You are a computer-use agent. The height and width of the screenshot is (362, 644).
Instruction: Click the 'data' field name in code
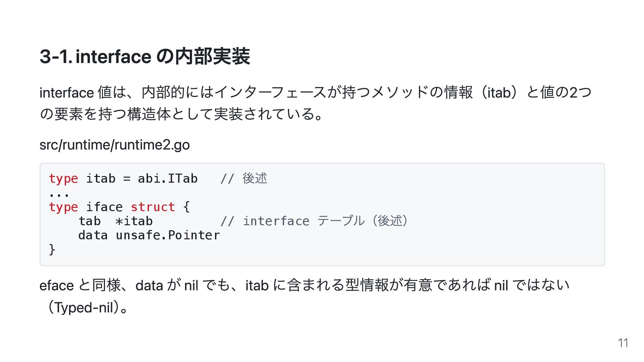pyautogui.click(x=93, y=235)
